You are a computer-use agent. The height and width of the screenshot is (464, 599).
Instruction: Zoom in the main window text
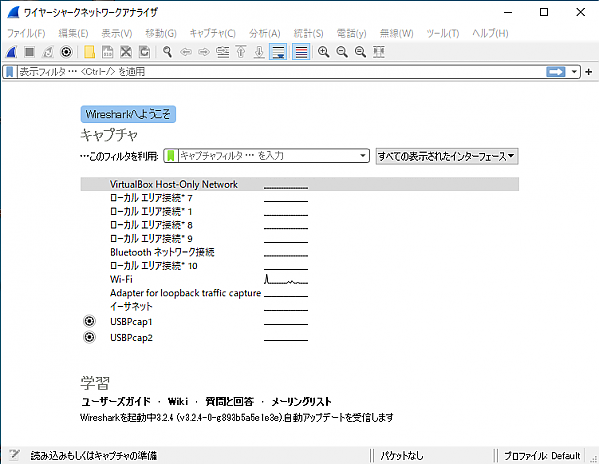[324, 52]
